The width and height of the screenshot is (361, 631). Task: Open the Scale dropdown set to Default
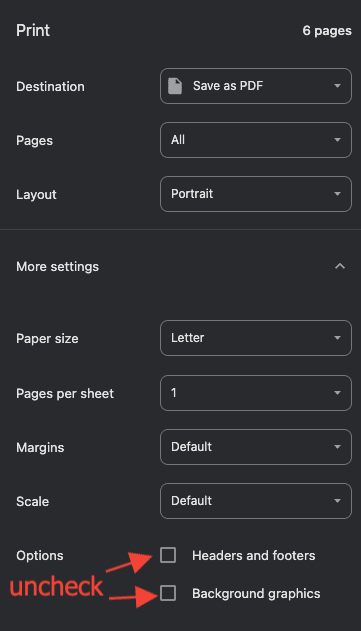point(256,501)
